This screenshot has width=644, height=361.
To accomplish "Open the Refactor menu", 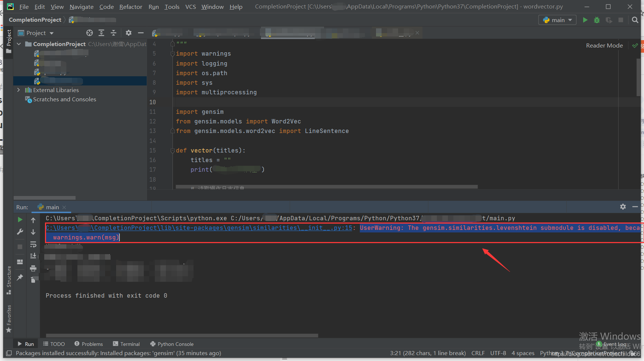I will [x=130, y=7].
